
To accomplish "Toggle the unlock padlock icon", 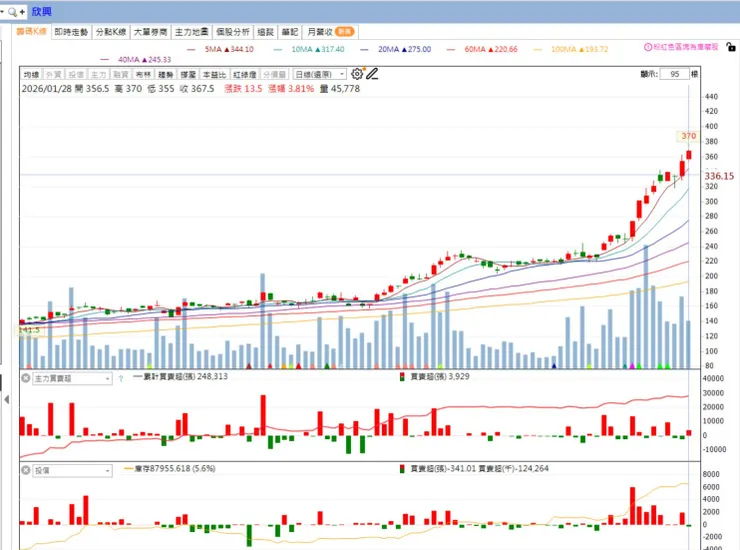I will click(x=731, y=47).
